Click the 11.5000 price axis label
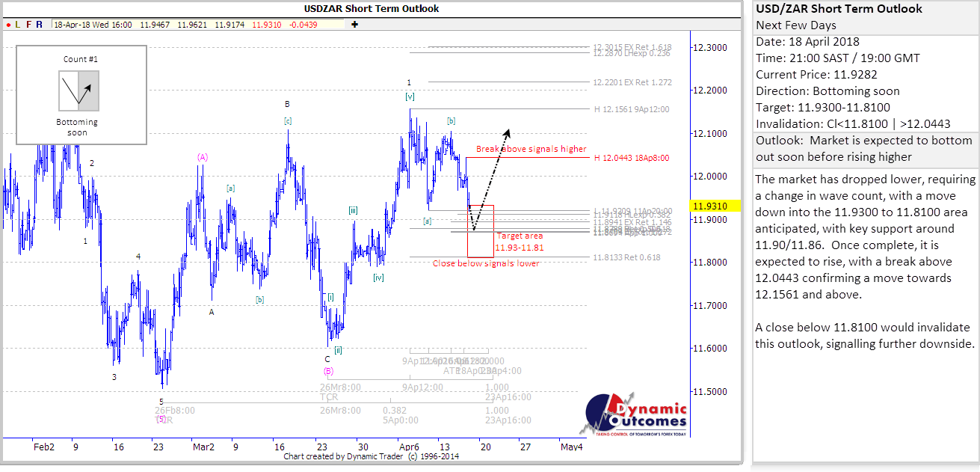This screenshot has height=472, width=980. [x=711, y=391]
